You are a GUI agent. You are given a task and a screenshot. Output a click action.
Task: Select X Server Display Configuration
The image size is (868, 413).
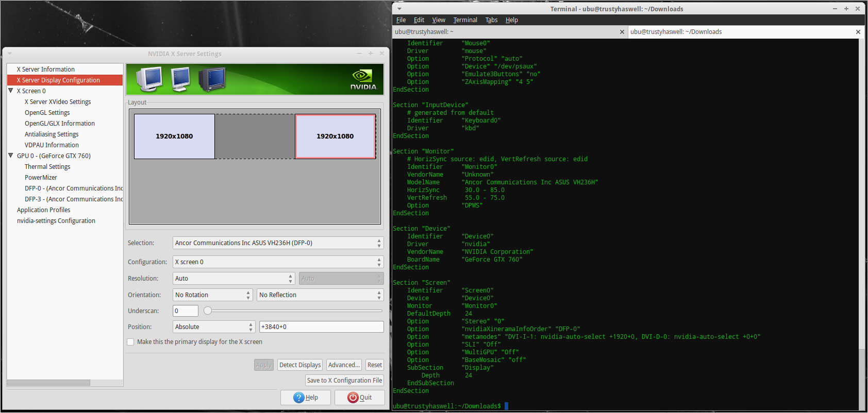coord(65,80)
